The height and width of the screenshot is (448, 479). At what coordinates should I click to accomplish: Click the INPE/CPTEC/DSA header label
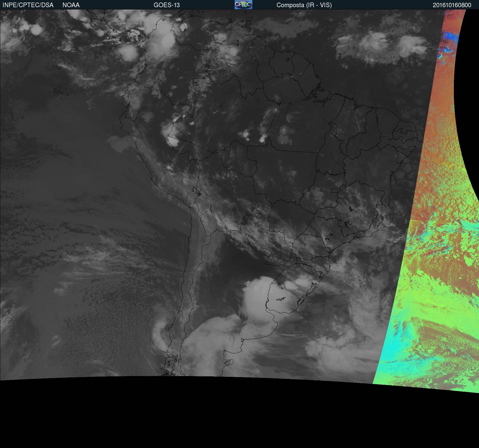coord(28,5)
